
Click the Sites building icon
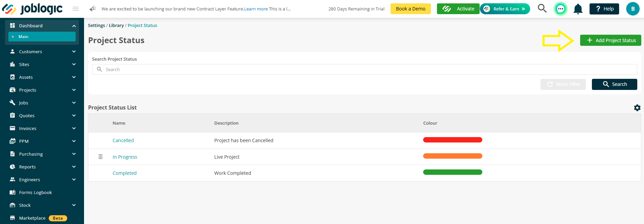(x=12, y=64)
